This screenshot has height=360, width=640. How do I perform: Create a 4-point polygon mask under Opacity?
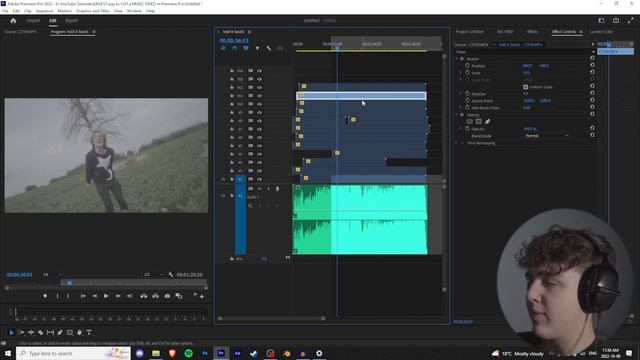(x=478, y=122)
